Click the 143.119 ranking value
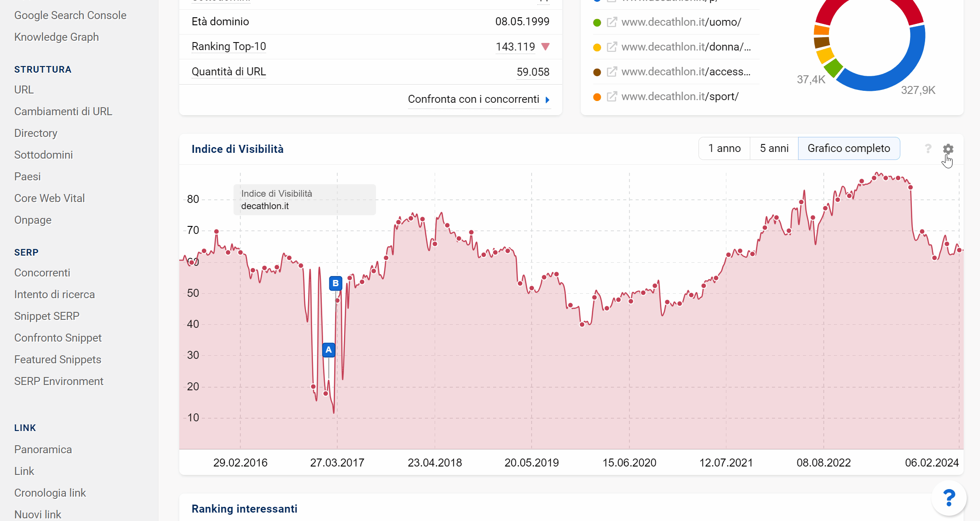This screenshot has height=521, width=980. [515, 47]
